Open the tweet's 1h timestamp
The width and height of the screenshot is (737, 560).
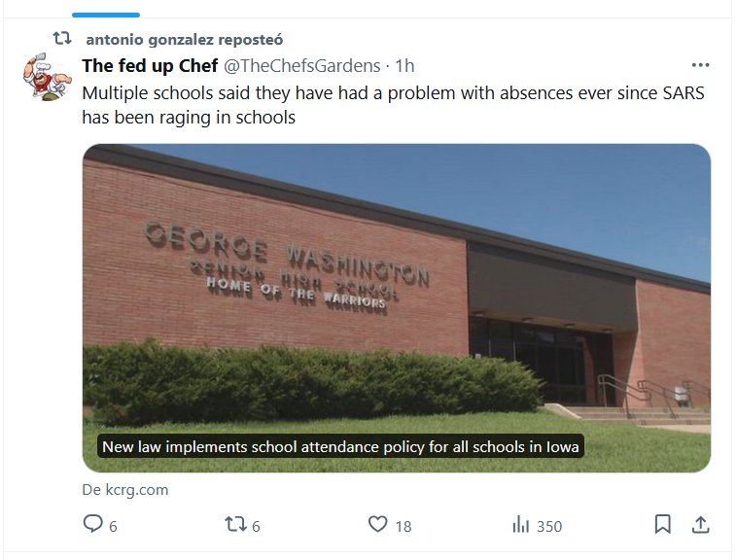click(x=404, y=66)
